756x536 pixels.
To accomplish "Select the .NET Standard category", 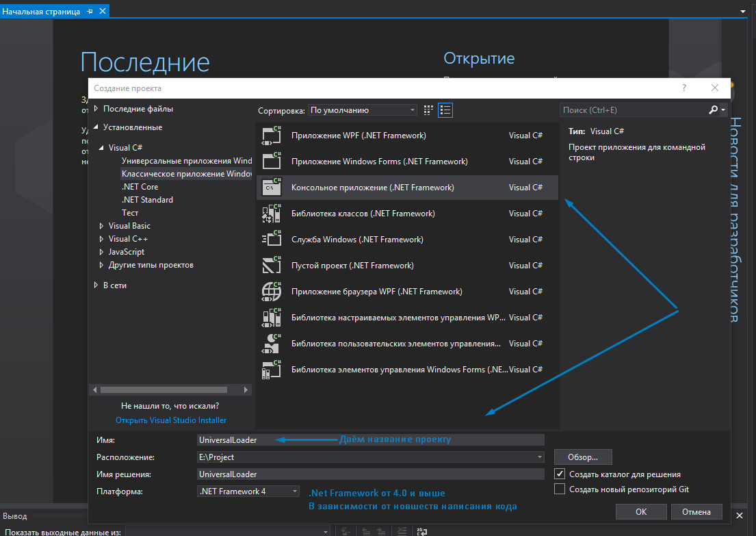I will coord(147,200).
